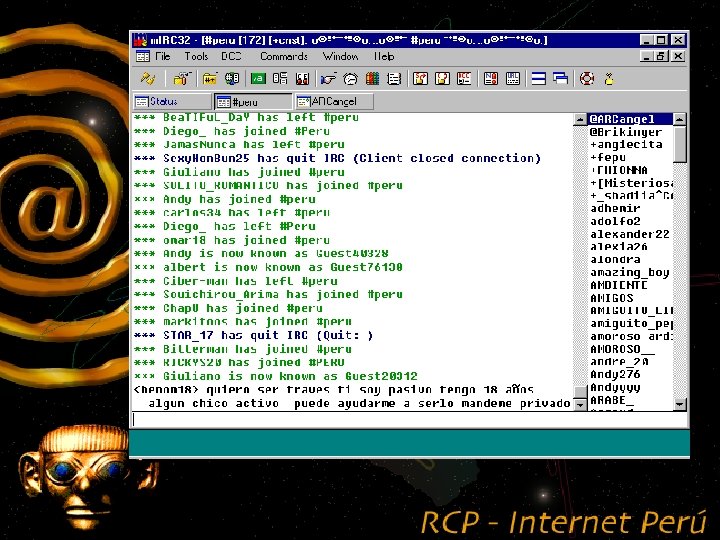Open the Tools menu
The width and height of the screenshot is (720, 540).
pyautogui.click(x=196, y=56)
